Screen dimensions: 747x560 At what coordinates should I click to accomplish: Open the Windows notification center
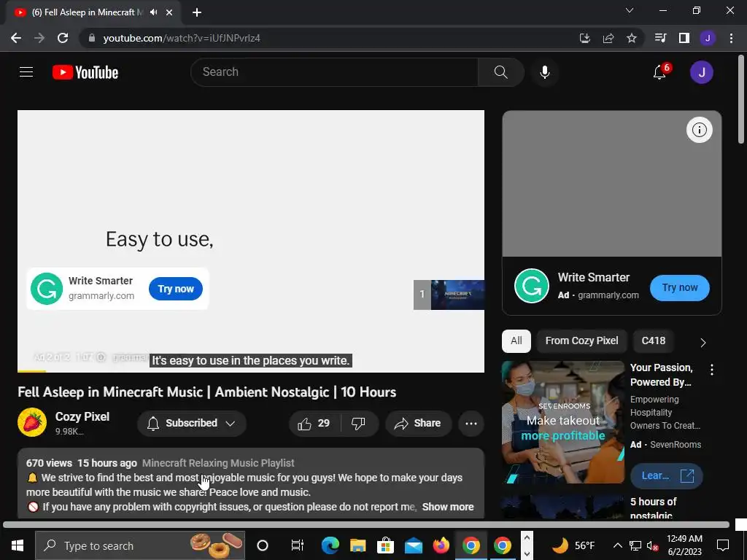point(723,545)
